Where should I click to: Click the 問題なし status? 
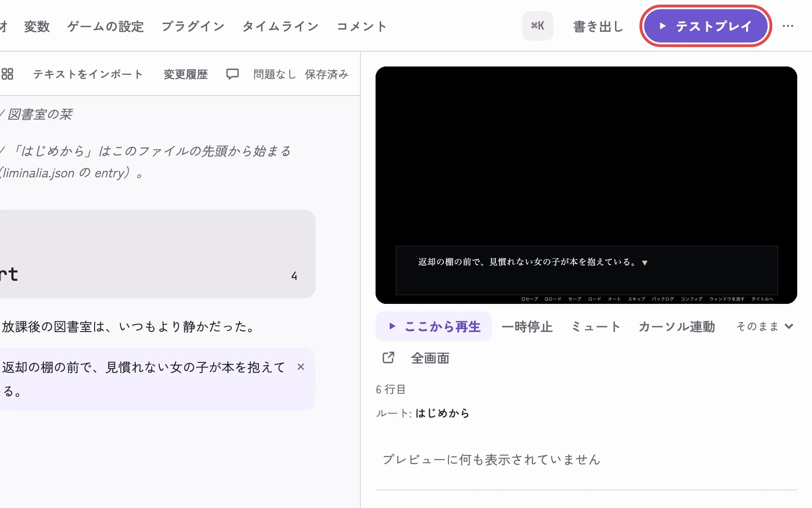275,74
